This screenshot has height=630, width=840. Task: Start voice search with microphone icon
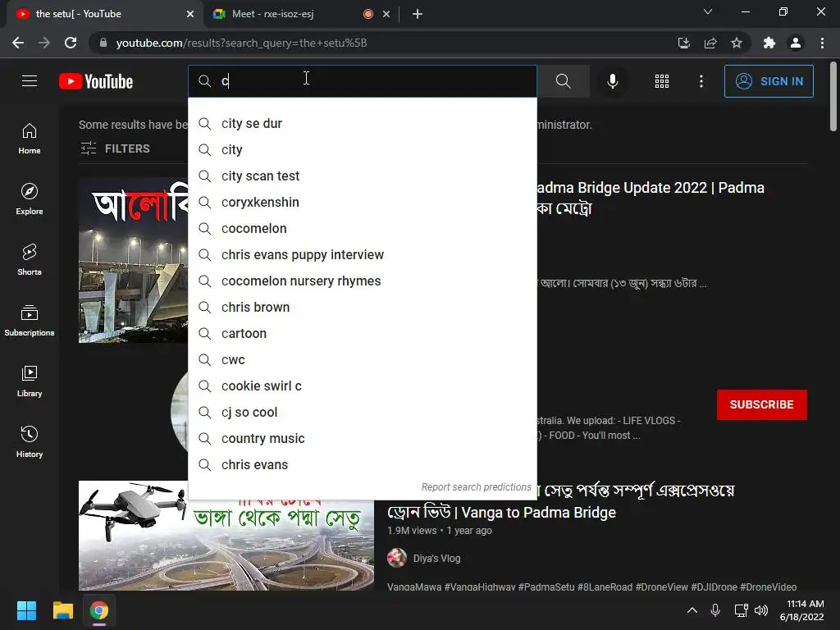click(x=612, y=81)
